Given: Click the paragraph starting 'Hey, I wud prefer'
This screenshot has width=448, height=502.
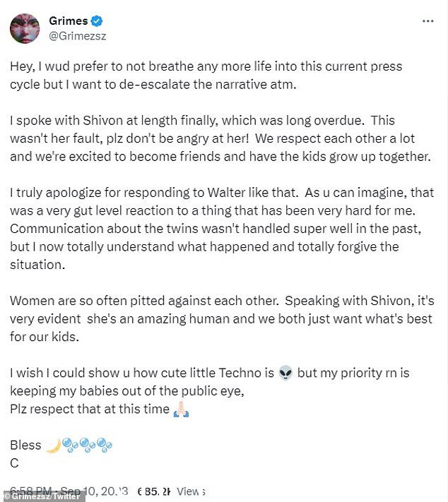Looking at the screenshot, I should click(206, 76).
